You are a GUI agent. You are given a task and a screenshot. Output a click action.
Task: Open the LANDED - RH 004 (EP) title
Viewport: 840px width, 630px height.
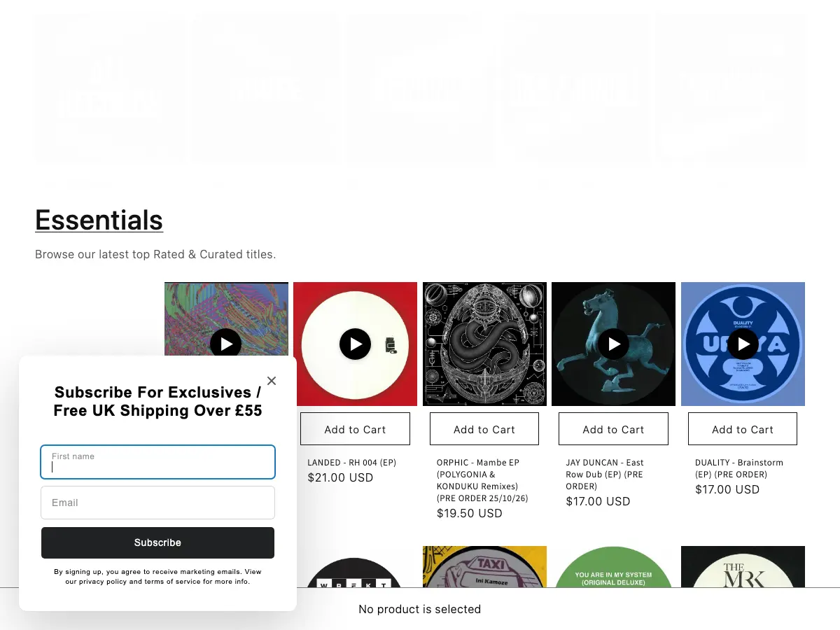pyautogui.click(x=352, y=463)
